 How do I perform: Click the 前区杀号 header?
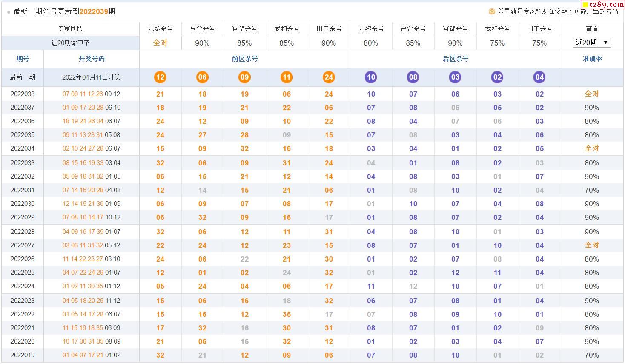coord(244,59)
